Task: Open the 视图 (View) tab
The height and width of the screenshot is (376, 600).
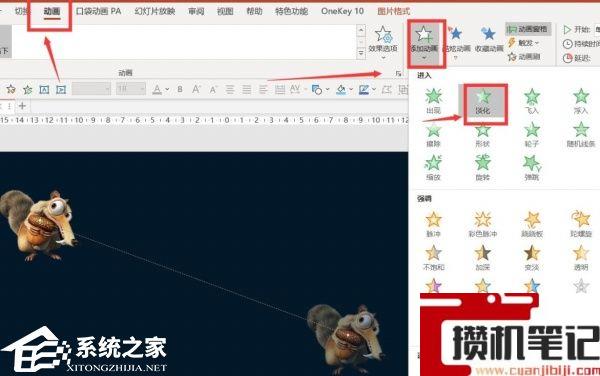Action: click(x=225, y=11)
